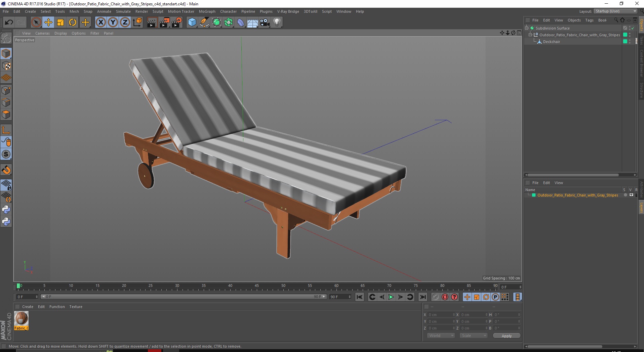
Task: Render view with clapperboard icon
Action: (x=152, y=23)
